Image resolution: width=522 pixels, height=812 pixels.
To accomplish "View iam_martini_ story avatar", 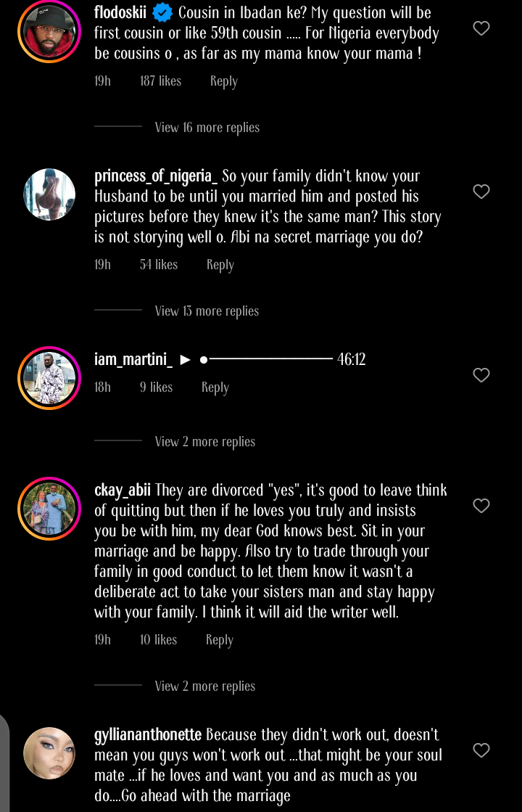I will coord(49,378).
